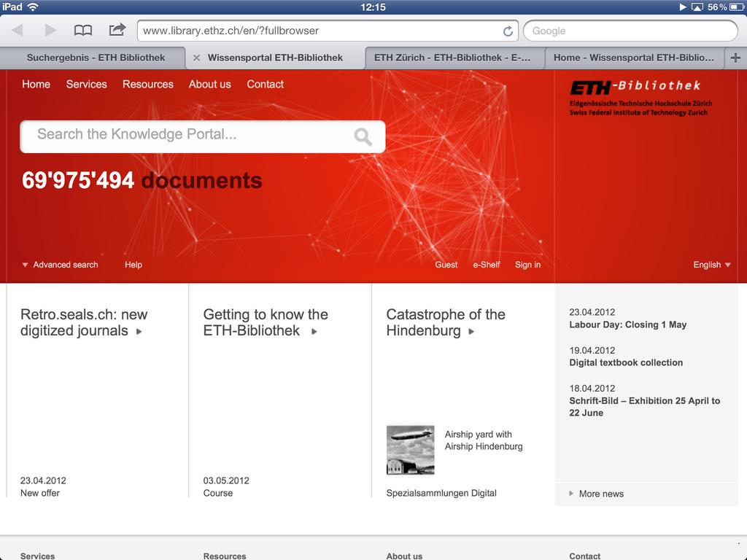Open the More news link
Viewport: 747px width, 560px height.
pos(597,494)
